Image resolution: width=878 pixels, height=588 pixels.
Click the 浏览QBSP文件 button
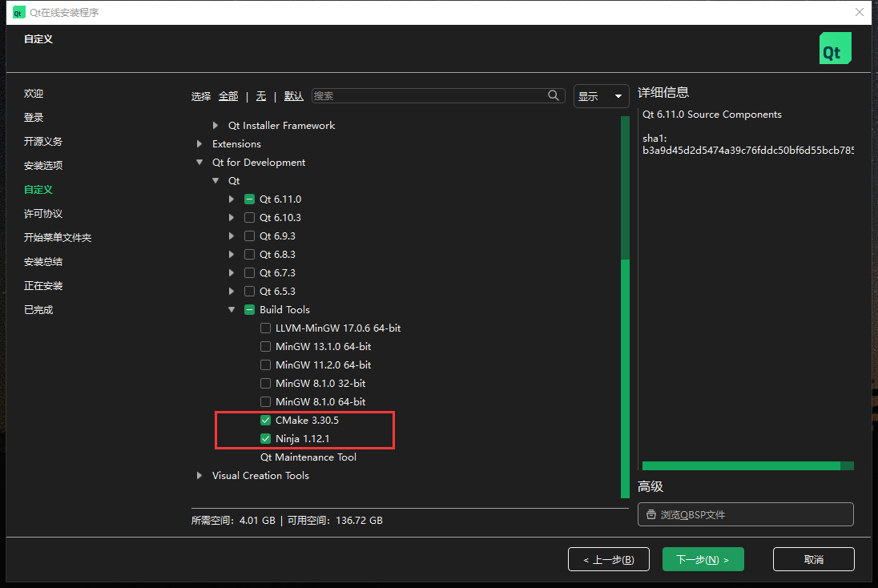[745, 514]
